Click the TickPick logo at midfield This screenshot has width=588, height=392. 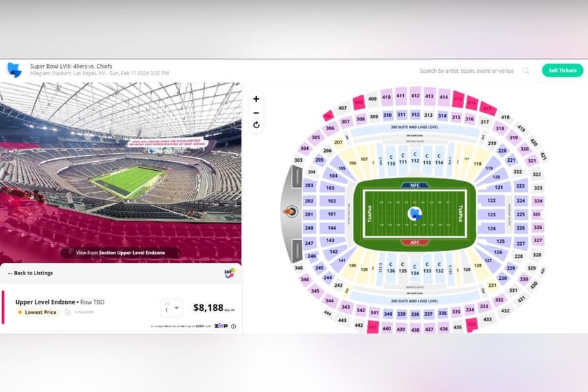tap(415, 214)
